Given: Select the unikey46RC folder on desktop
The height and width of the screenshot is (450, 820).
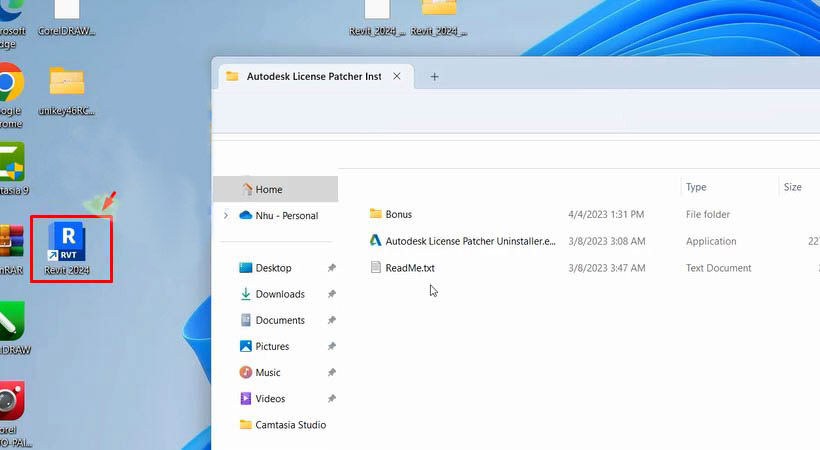Looking at the screenshot, I should pyautogui.click(x=67, y=81).
